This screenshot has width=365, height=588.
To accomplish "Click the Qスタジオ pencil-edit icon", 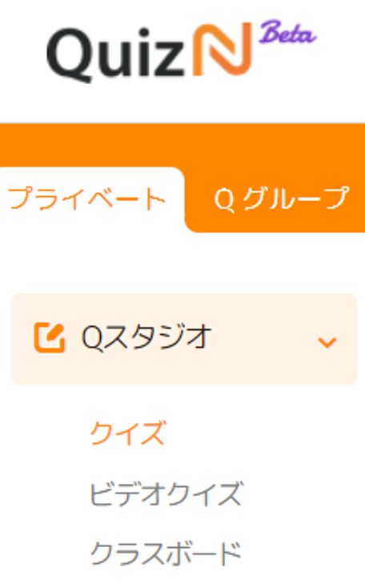I will click(50, 337).
